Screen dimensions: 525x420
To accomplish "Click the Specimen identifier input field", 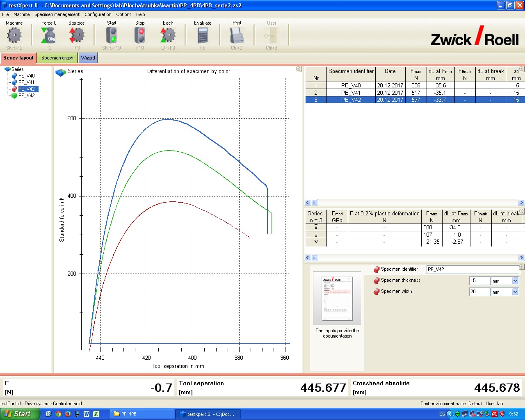I will coord(472,269).
